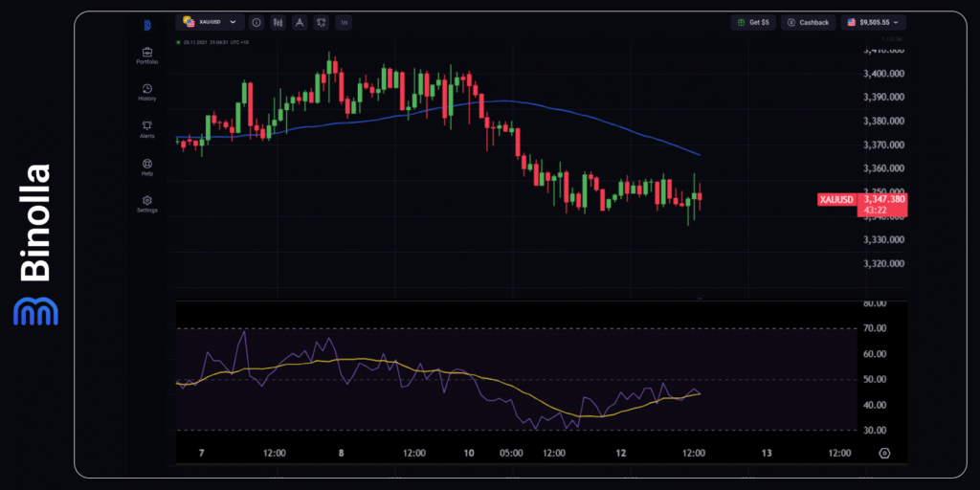980x490 pixels.
Task: Open the History clock icon
Action: point(147,91)
